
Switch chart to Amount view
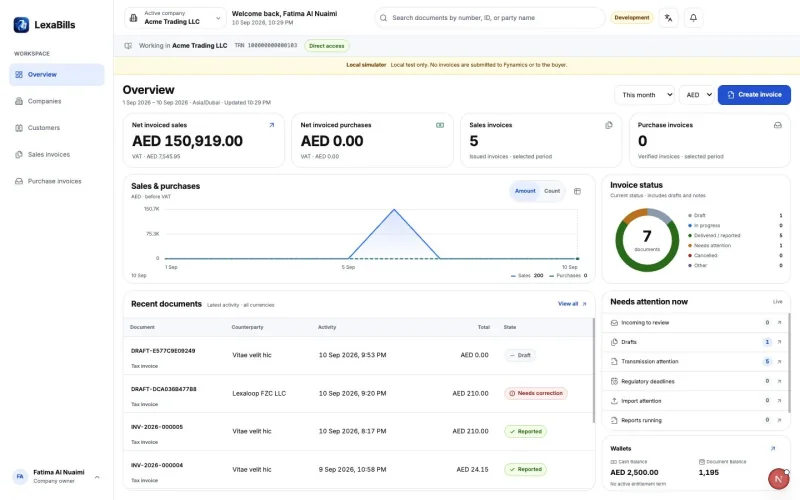point(525,191)
